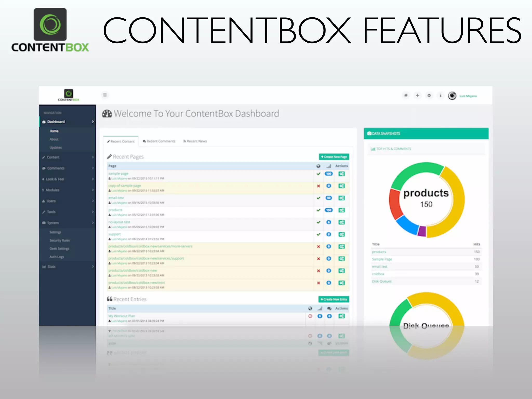The width and height of the screenshot is (532, 399).
Task: Click hits chart column header in Recent Pages
Action: tap(329, 166)
